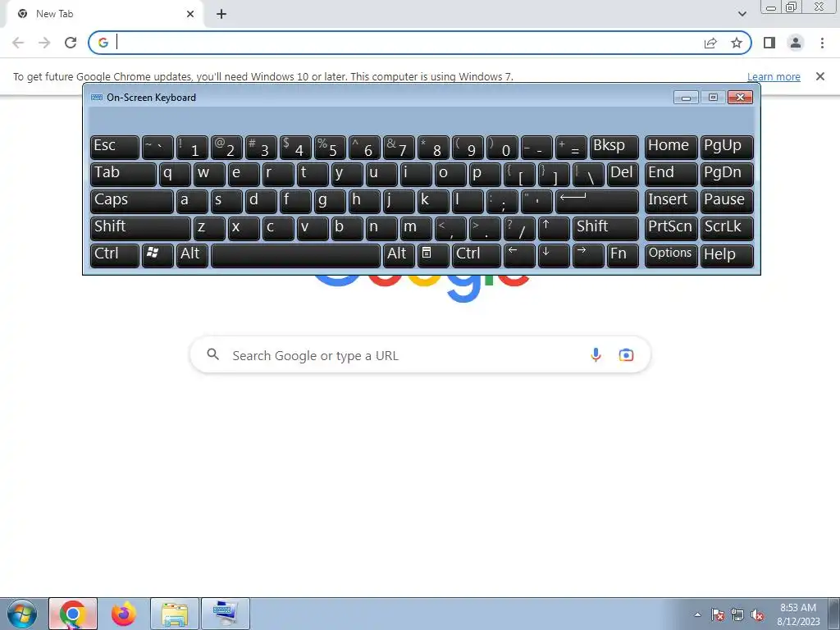This screenshot has width=840, height=630.
Task: Click the context menu key icon
Action: click(433, 255)
